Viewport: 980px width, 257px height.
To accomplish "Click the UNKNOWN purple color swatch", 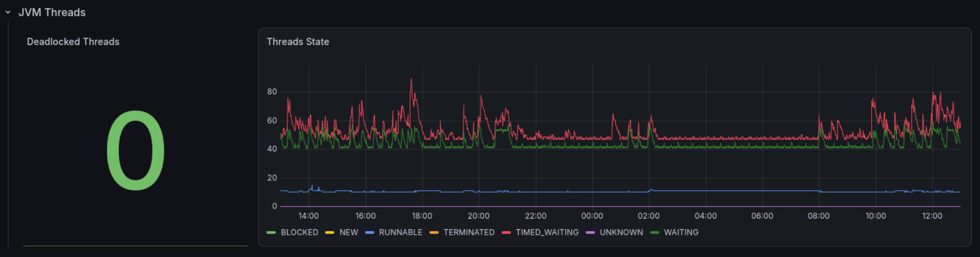I will click(x=590, y=232).
